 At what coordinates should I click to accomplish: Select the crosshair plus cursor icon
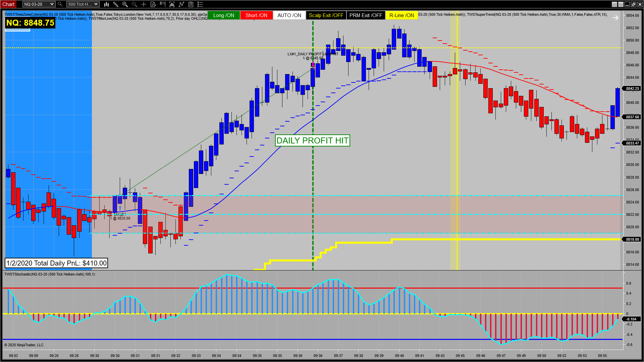[x=144, y=4]
